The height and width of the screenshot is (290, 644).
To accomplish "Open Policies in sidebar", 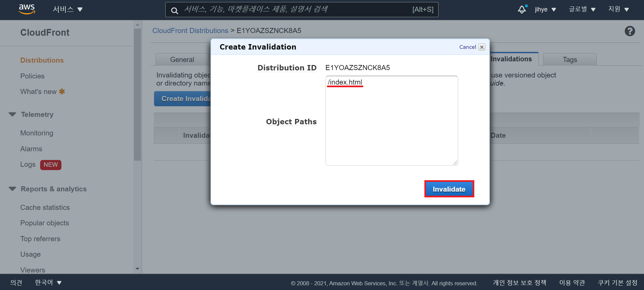I will [32, 76].
